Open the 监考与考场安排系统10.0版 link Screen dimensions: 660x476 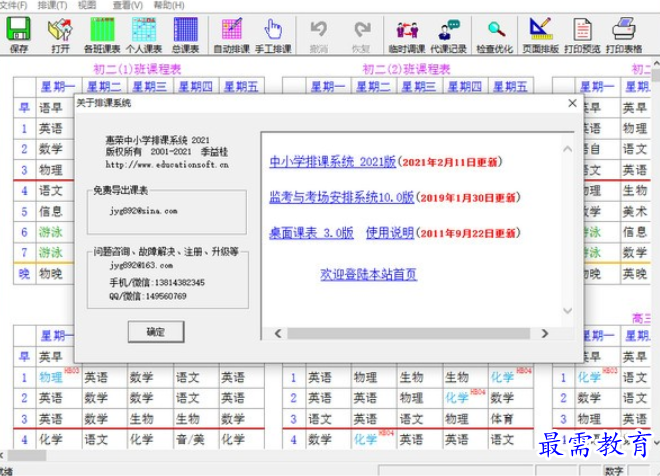[341, 197]
